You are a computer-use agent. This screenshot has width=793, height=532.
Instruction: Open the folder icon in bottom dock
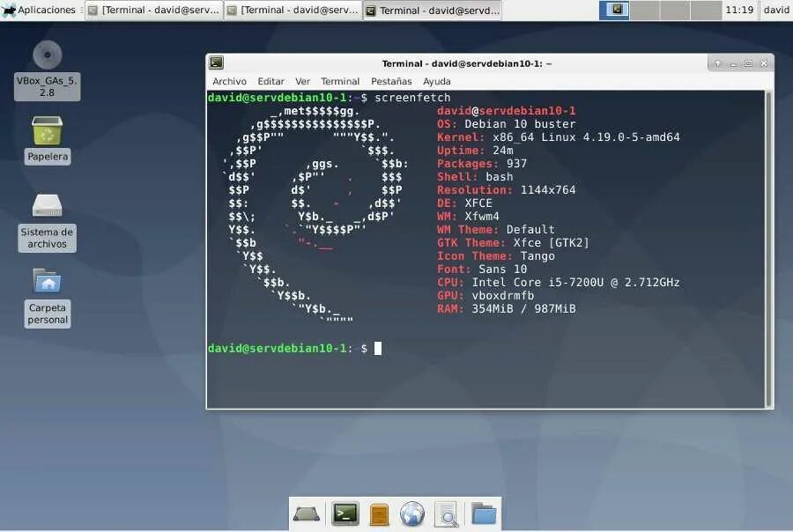point(484,514)
